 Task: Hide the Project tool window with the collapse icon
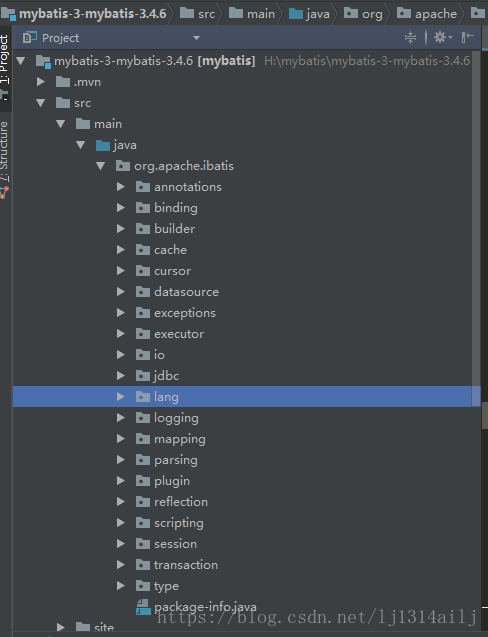pos(468,38)
